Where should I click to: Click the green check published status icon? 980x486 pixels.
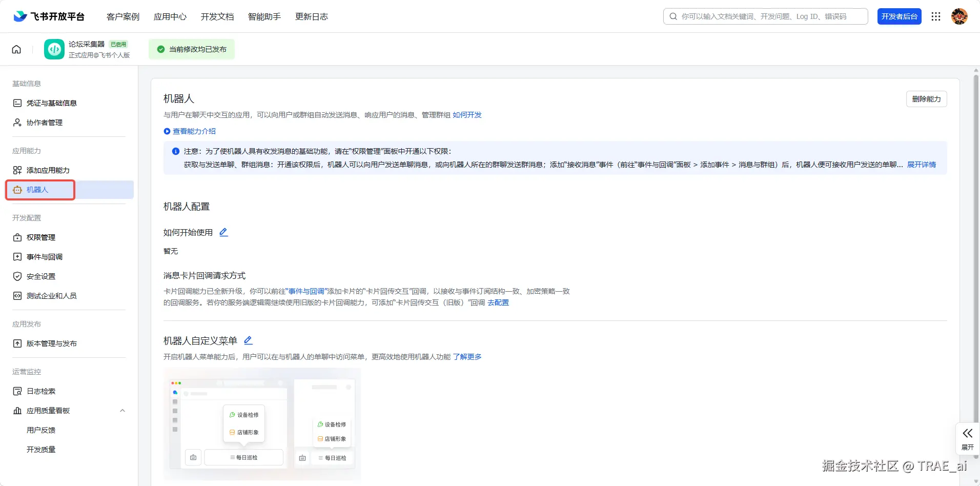coord(161,49)
